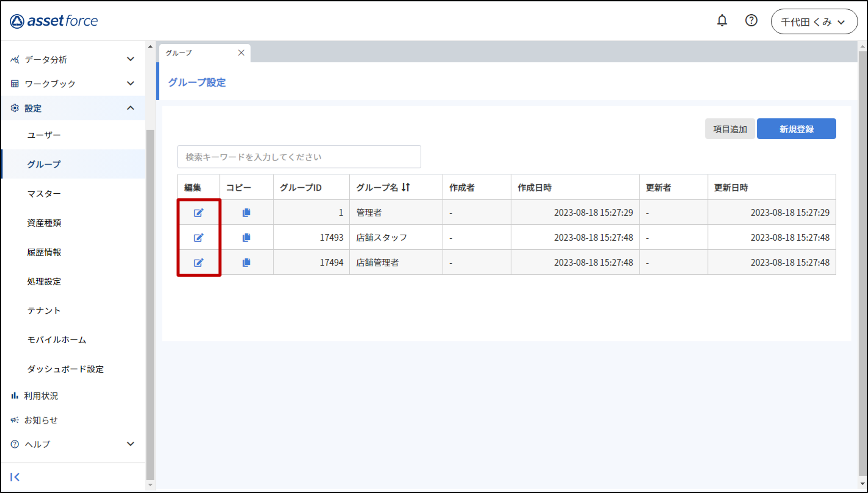Open the help question mark icon

751,21
